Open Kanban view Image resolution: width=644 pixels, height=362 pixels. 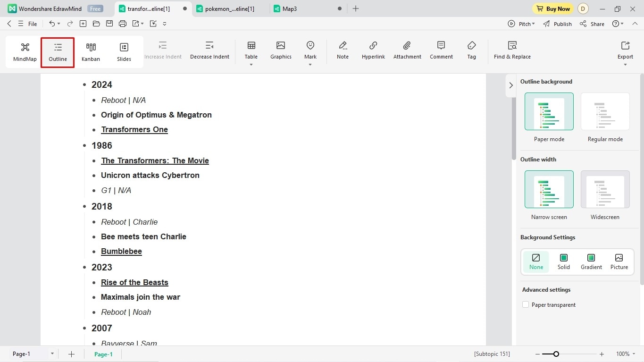pyautogui.click(x=91, y=52)
